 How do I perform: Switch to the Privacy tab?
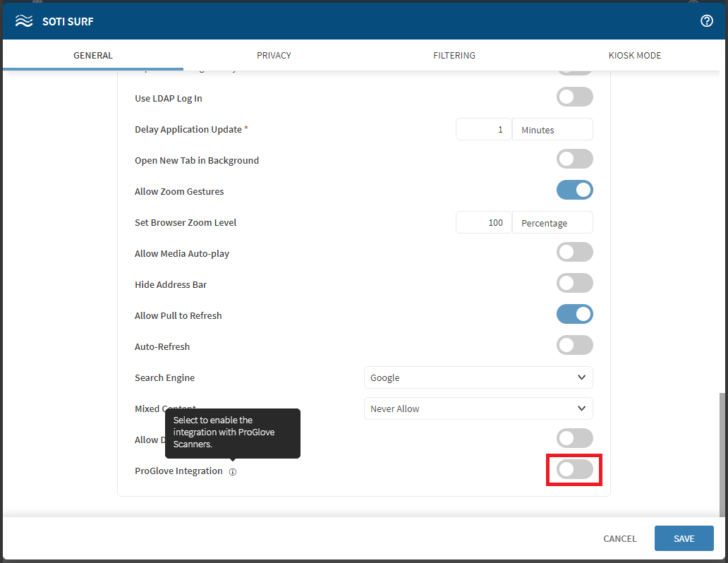click(274, 55)
